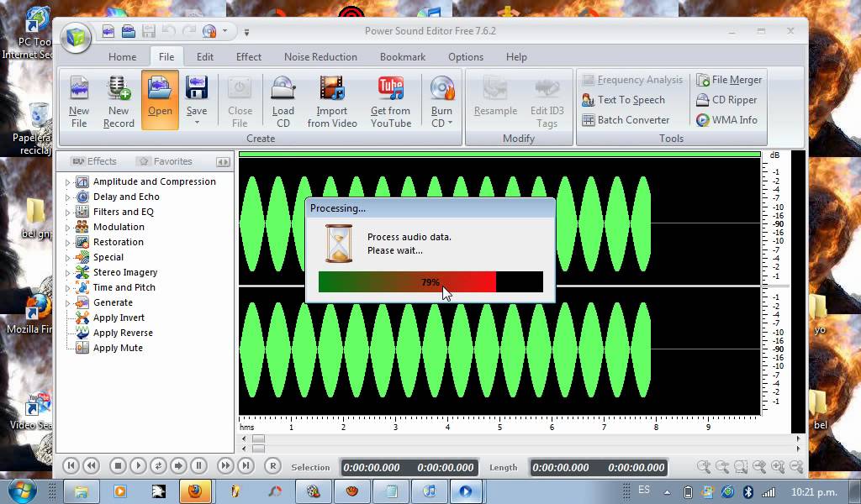Expand the Stereo Imagery node
This screenshot has height=504, width=861.
67,272
